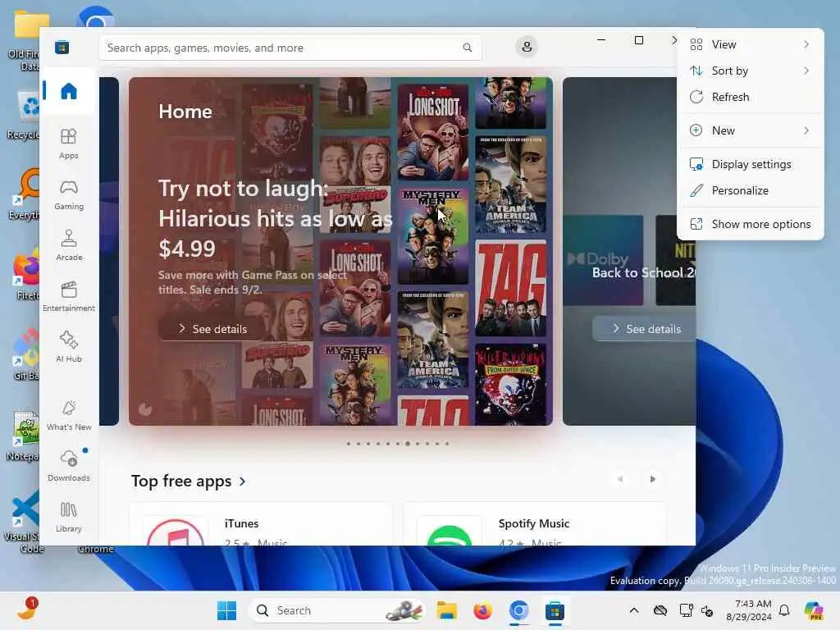Open the Copilot preview icon in taskbar
The image size is (840, 630).
coord(814,610)
